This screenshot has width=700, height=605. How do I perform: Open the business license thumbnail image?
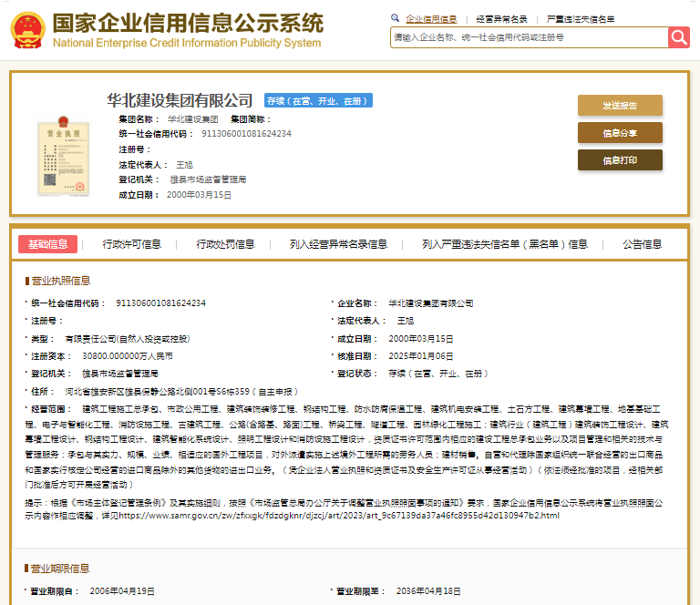tap(63, 156)
